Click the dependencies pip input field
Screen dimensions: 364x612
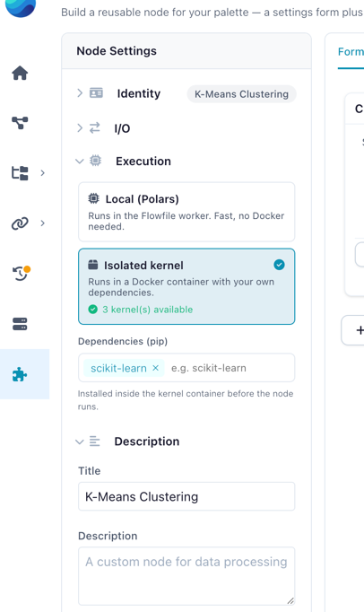tap(186, 368)
